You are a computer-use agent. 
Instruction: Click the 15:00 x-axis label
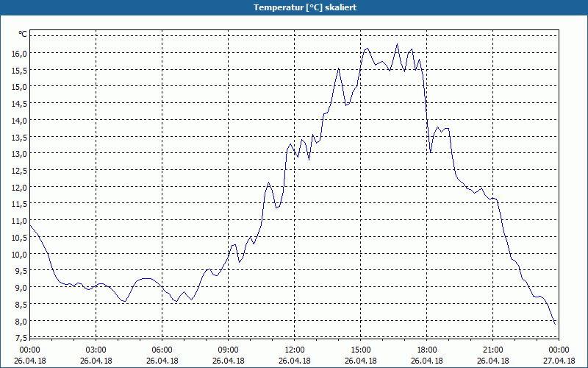pyautogui.click(x=361, y=350)
